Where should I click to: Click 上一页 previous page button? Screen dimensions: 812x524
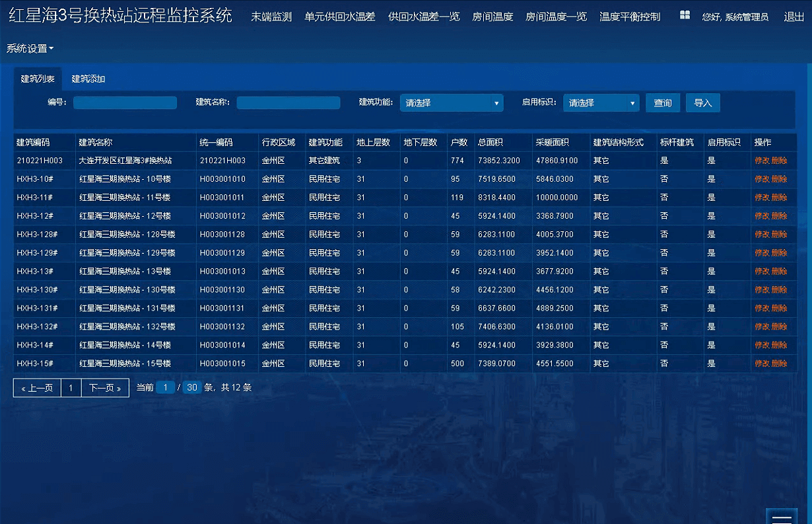[37, 388]
